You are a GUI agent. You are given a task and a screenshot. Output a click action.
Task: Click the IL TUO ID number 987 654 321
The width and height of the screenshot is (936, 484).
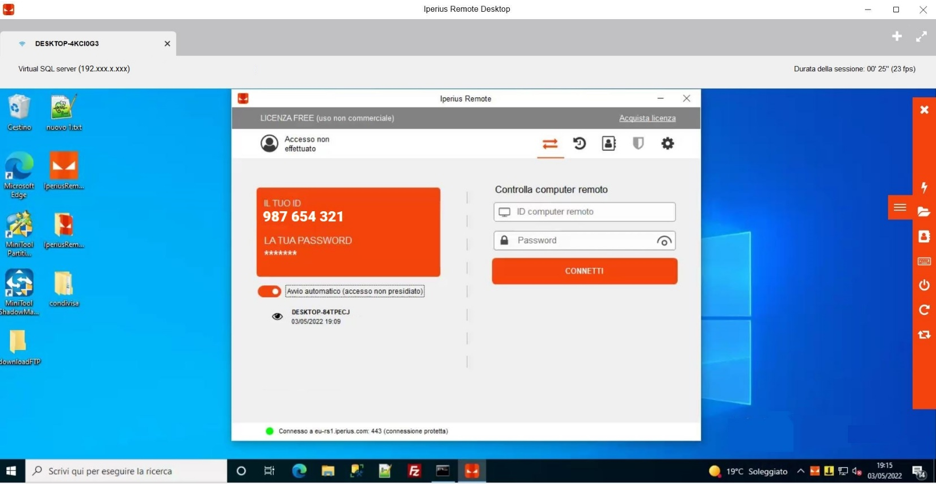point(303,217)
